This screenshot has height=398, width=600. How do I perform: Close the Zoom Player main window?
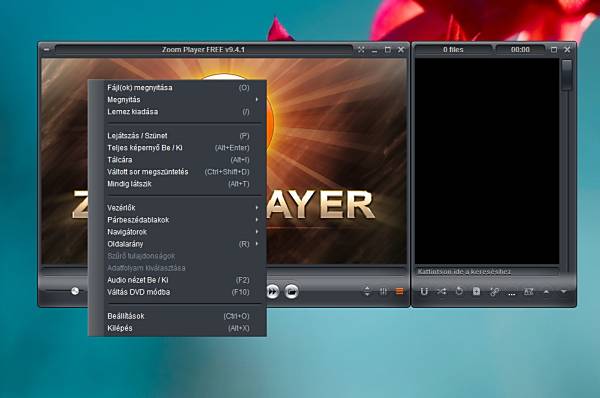coord(401,49)
